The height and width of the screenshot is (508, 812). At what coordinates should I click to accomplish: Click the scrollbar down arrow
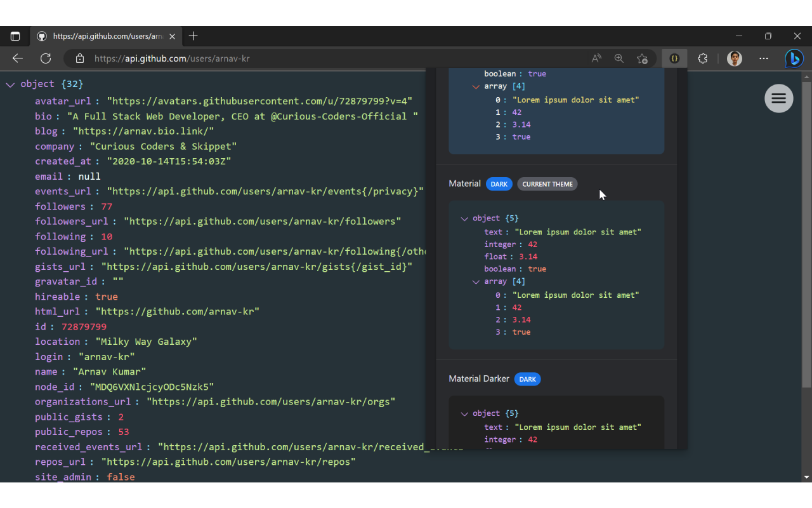pos(807,477)
